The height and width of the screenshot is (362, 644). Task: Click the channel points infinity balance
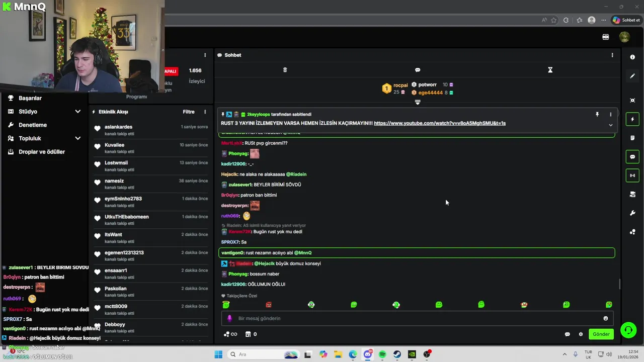tap(230, 334)
